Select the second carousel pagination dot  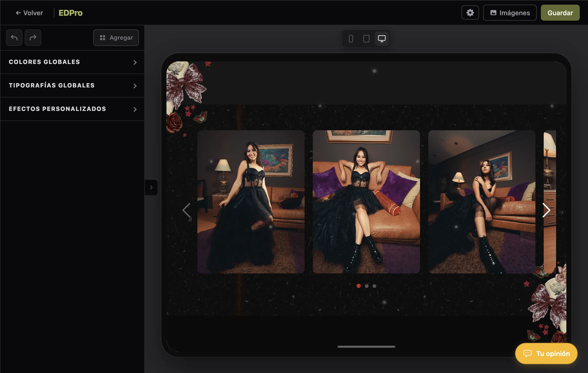367,286
